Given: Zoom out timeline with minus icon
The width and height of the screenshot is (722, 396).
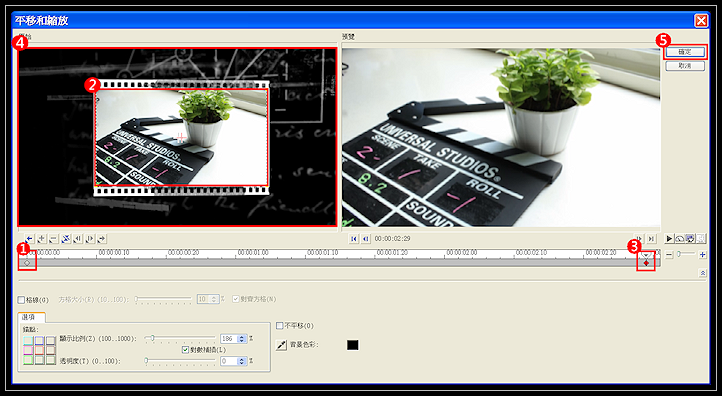Looking at the screenshot, I should (x=669, y=254).
